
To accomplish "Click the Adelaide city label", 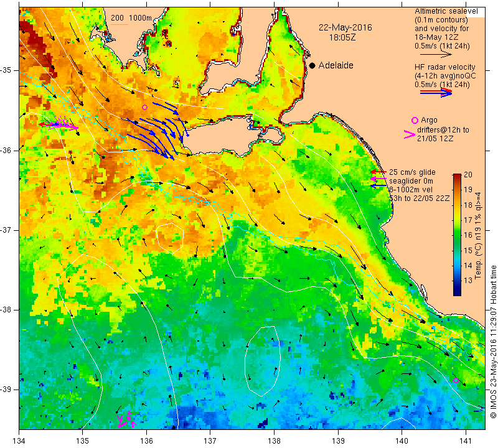I will 336,65.
